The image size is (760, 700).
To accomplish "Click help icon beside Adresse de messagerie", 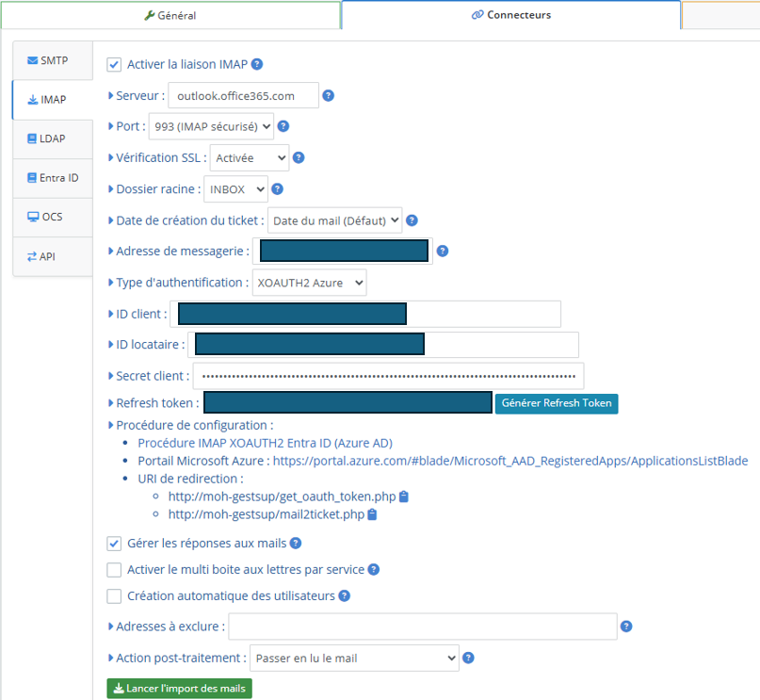I will [442, 252].
